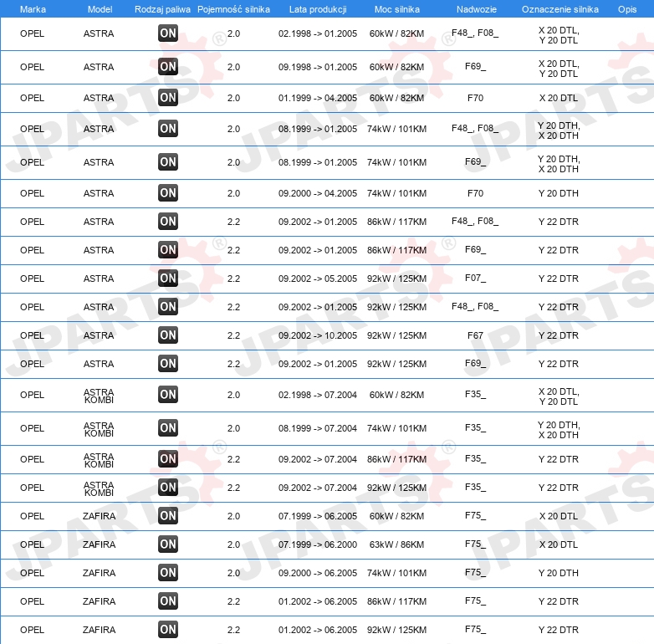The height and width of the screenshot is (644, 654).
Task: Click ASTRA KOMBI model cell in 02.1998 row
Action: 99,396
